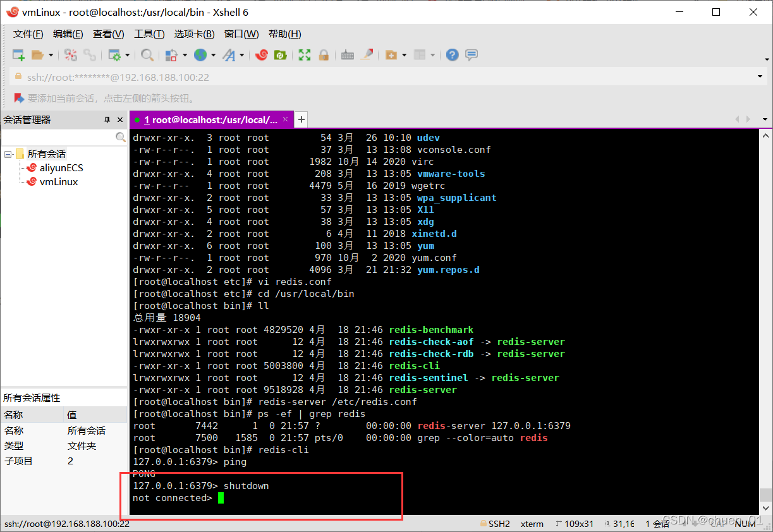Viewport: 773px width, 532px height.
Task: Pin the session manager panel
Action: pyautogui.click(x=107, y=119)
